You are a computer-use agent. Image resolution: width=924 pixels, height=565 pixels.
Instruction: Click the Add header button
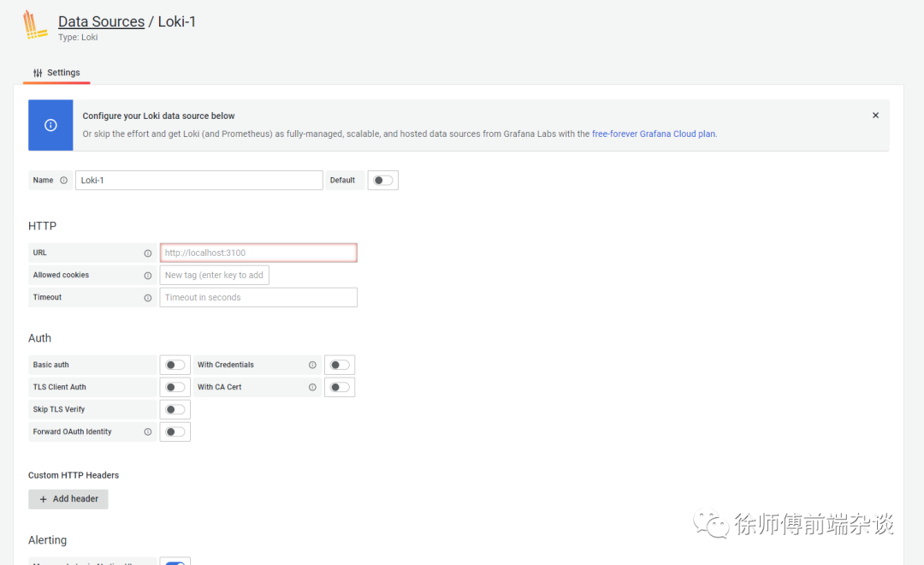click(x=68, y=499)
